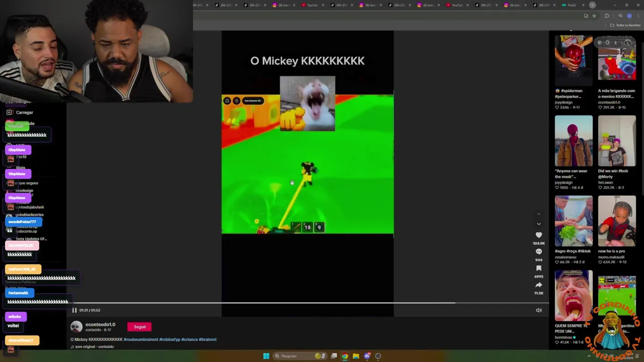The image size is (644, 362).
Task: Bookmark this page with the star icon
Action: (594, 16)
